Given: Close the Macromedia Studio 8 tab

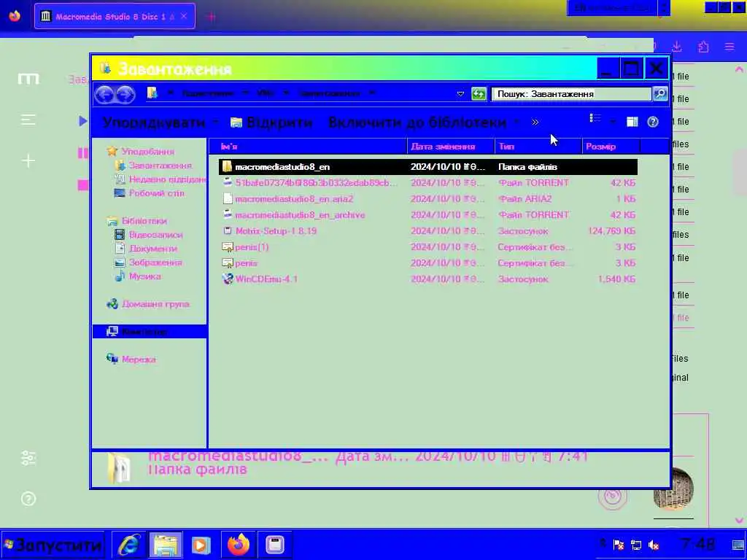Looking at the screenshot, I should click(x=184, y=16).
